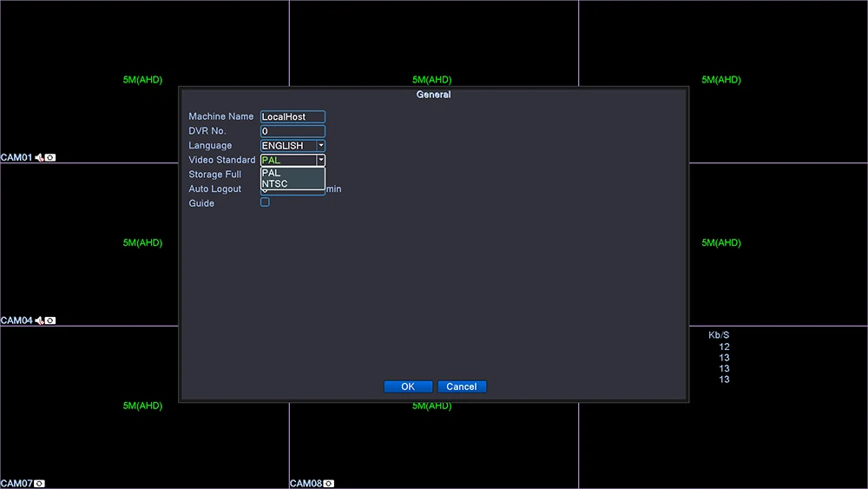Click the bitrate value 12
868x489 pixels.
click(x=724, y=347)
